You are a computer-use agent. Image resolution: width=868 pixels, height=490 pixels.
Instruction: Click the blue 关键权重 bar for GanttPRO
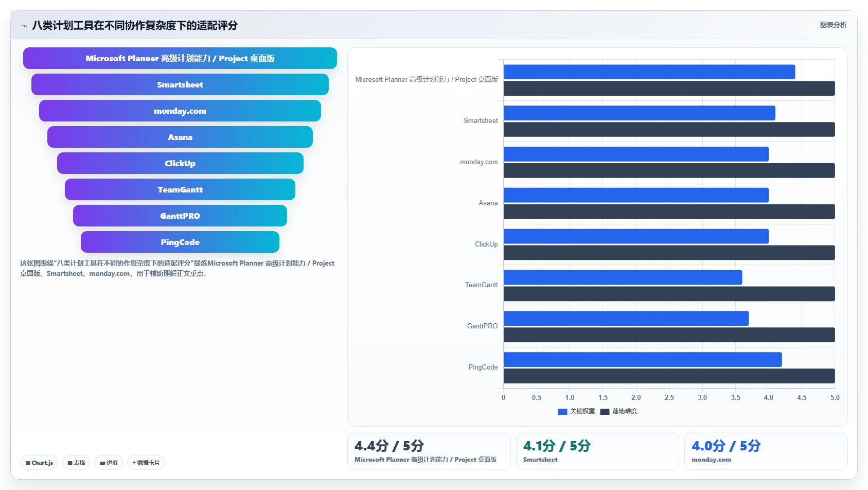626,319
